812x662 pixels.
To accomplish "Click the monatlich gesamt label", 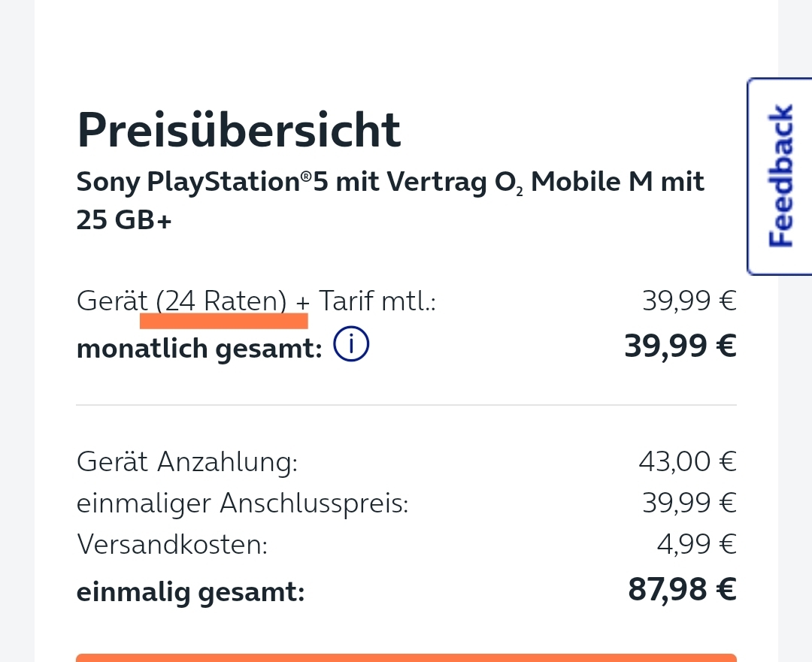I will pyautogui.click(x=199, y=349).
